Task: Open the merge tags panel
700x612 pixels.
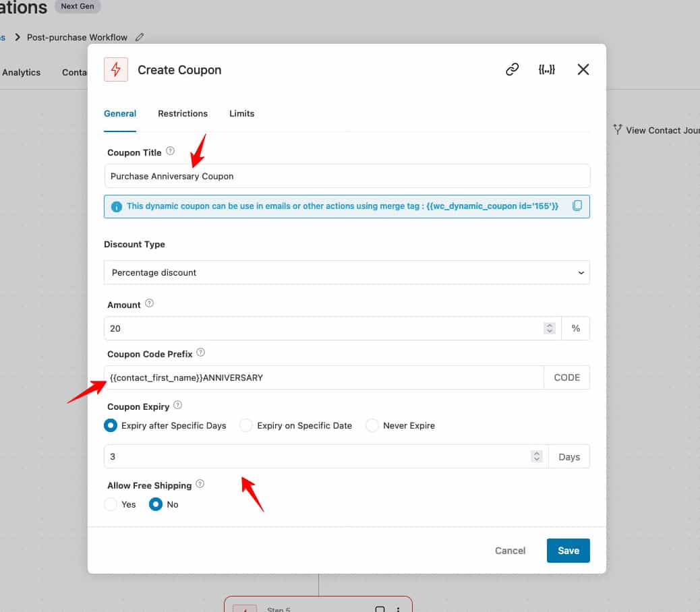Action: coord(548,69)
